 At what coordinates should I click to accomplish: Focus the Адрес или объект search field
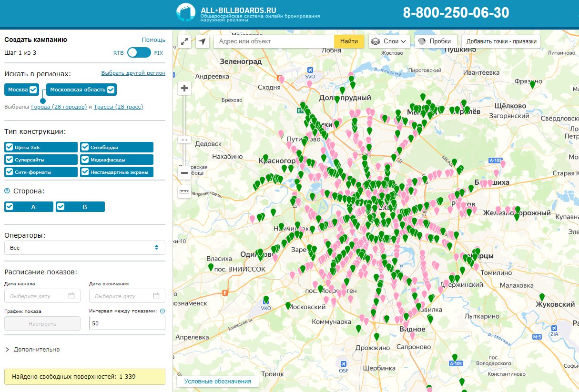274,41
